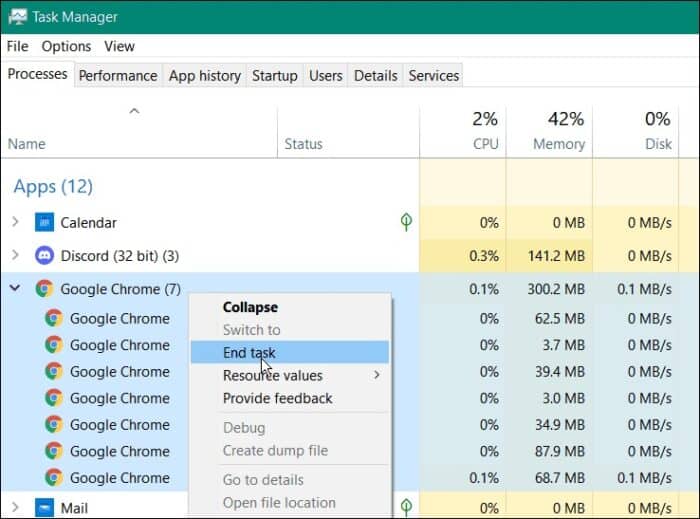Open the Options menu
700x519 pixels.
coord(66,46)
